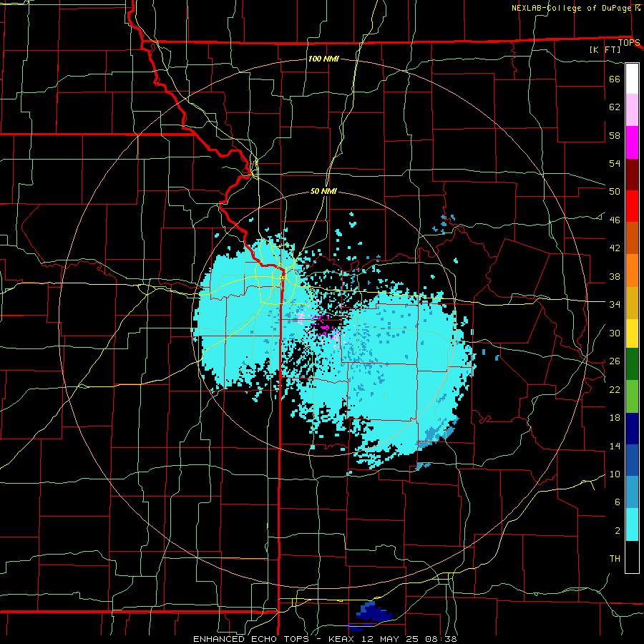The width and height of the screenshot is (644, 644).
Task: Click the NEXLAB-College of DuPage label
Action: point(571,8)
